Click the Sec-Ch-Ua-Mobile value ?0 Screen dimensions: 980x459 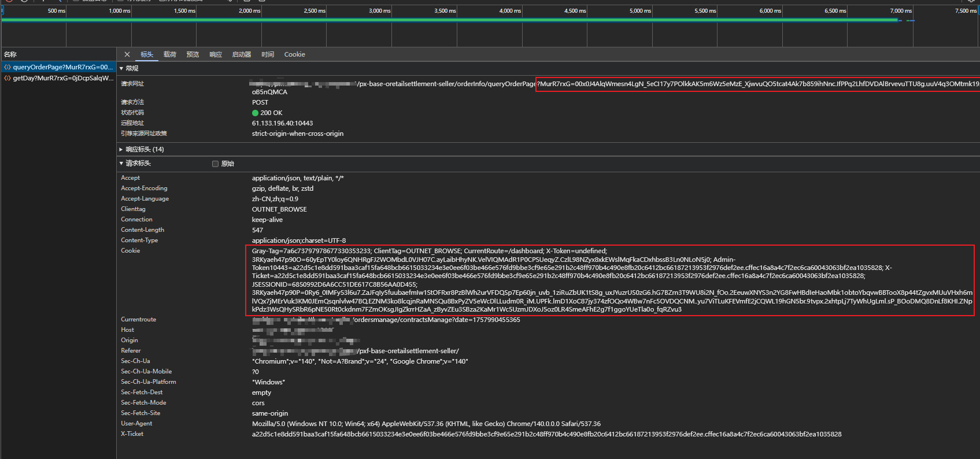[256, 372]
